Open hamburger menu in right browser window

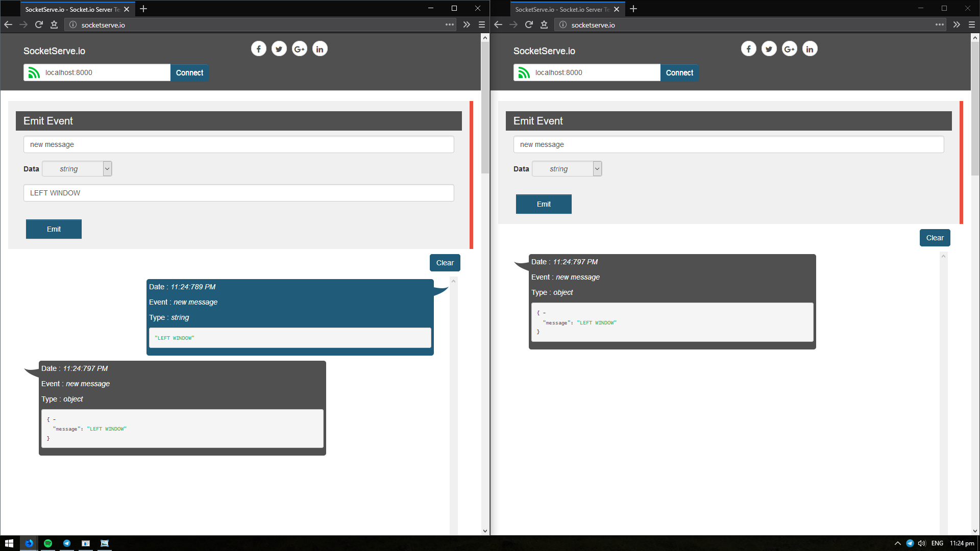(x=972, y=24)
